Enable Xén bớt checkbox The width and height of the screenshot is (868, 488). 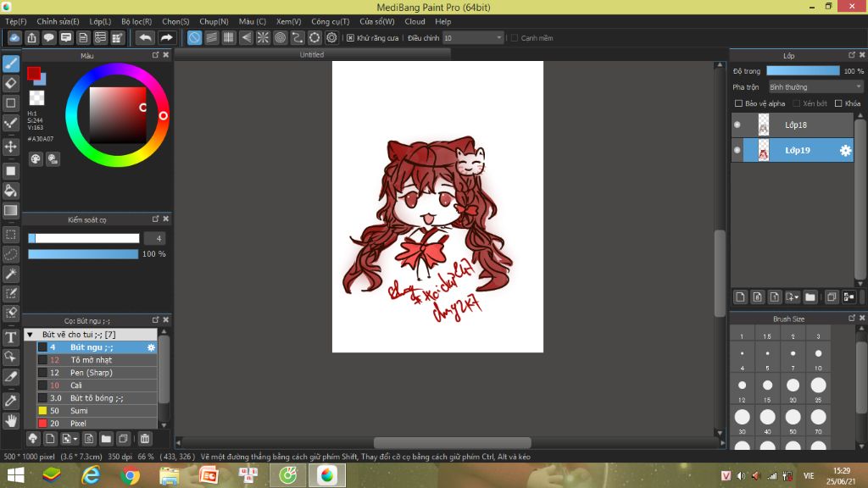(x=797, y=103)
